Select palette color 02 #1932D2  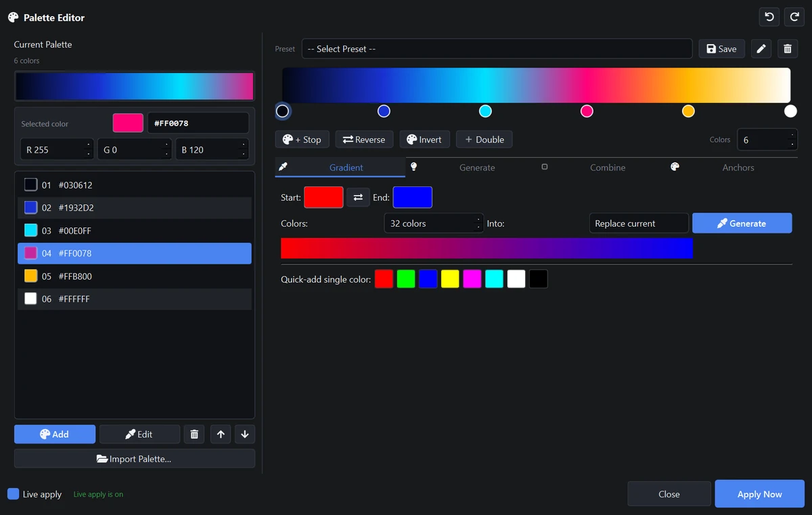coord(135,208)
